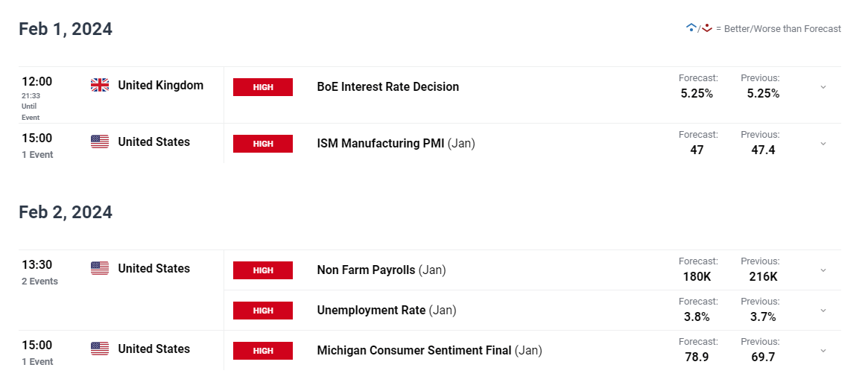Click HIGH badge for BoE Interest Rate Decision
This screenshot has height=388, width=868.
tap(263, 87)
